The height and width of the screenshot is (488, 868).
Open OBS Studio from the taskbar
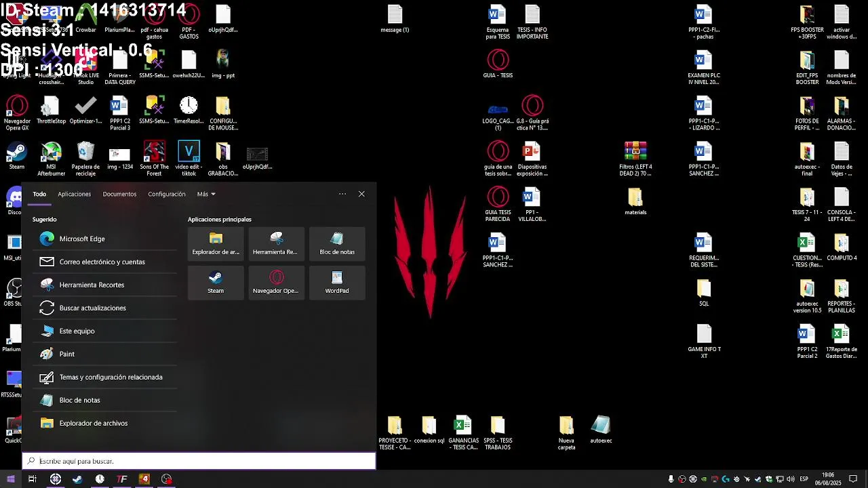point(167,479)
